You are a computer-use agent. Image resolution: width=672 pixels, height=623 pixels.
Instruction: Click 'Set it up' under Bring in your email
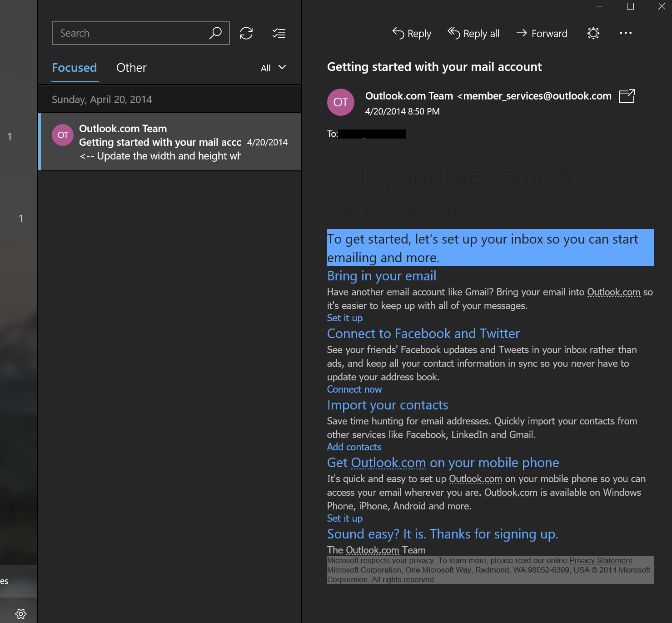click(x=345, y=318)
